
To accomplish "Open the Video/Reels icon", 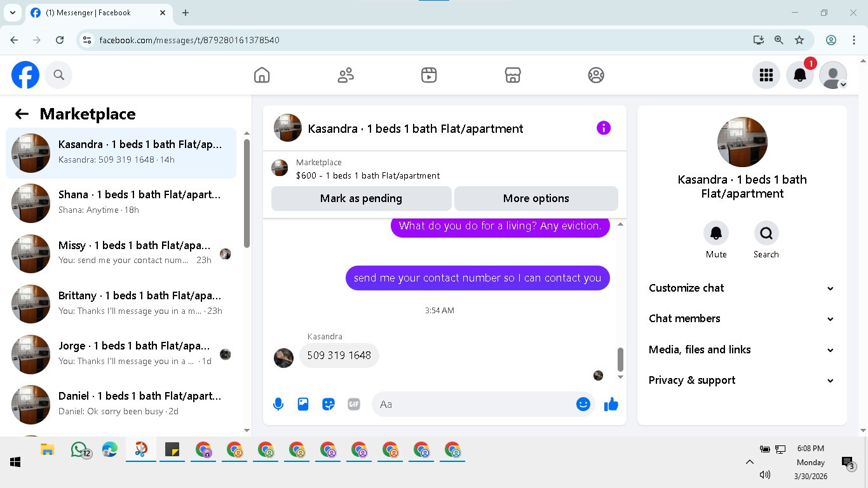I will click(429, 75).
